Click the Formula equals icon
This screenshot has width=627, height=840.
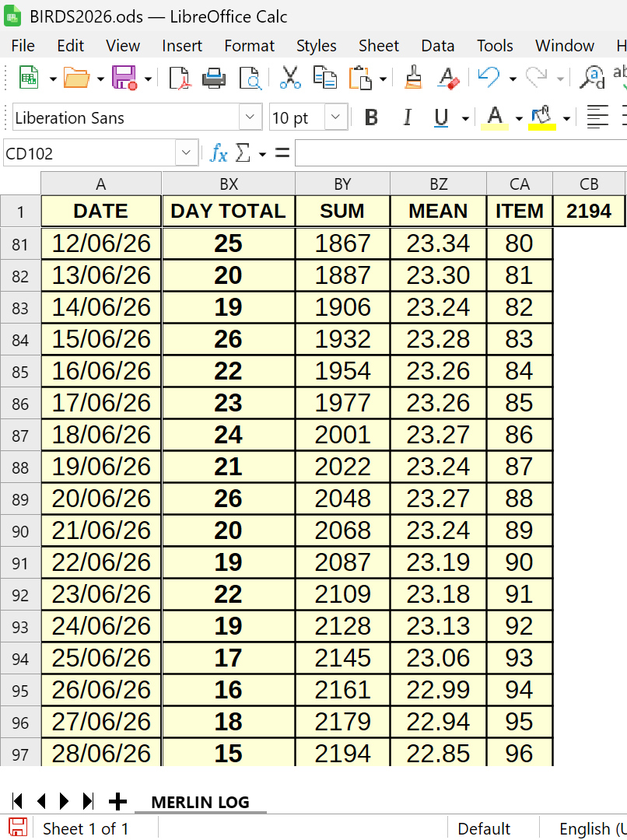[282, 154]
